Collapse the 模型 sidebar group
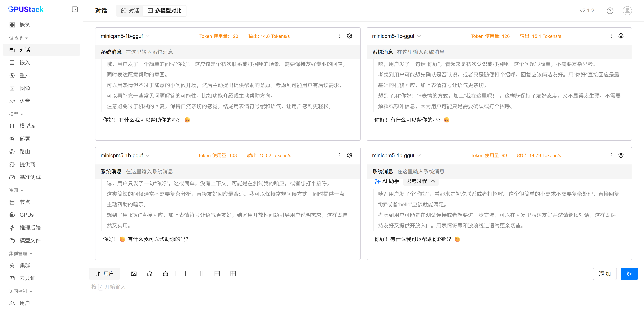This screenshot has width=644, height=328. pyautogui.click(x=16, y=114)
